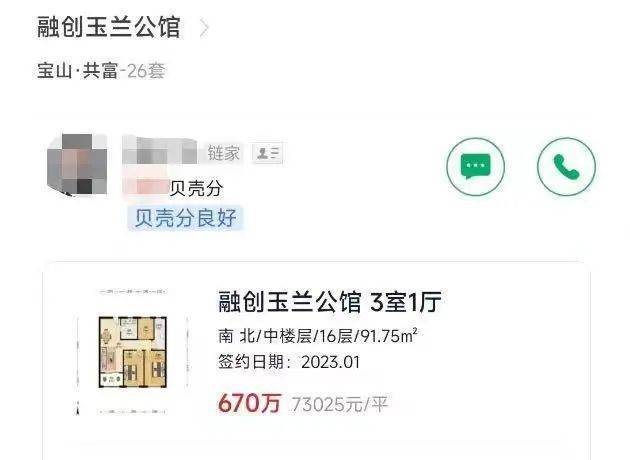Tap the 签约日期 2023.01 line

289,362
